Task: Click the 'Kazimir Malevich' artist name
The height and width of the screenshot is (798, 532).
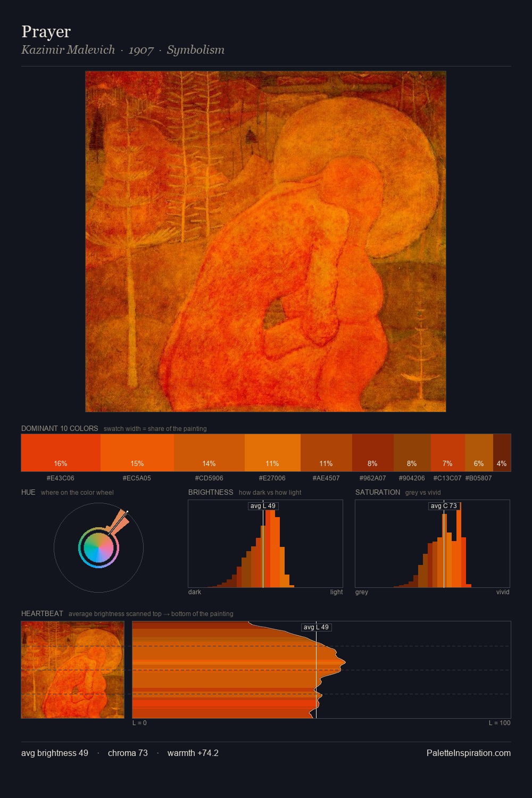Action: (x=68, y=49)
